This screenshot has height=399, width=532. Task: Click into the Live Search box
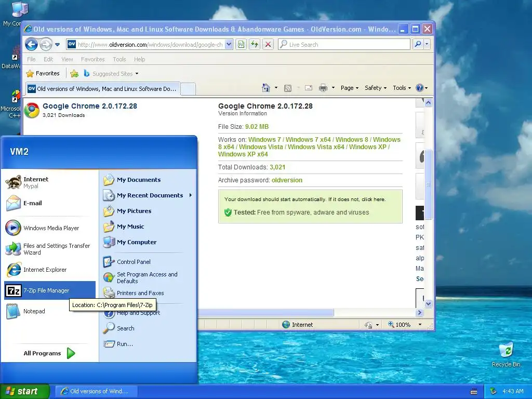(x=344, y=45)
